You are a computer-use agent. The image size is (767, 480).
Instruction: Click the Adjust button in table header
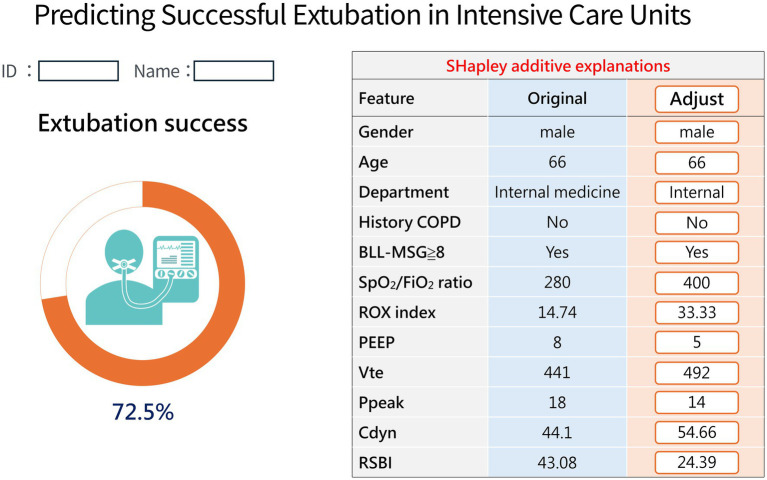click(697, 99)
